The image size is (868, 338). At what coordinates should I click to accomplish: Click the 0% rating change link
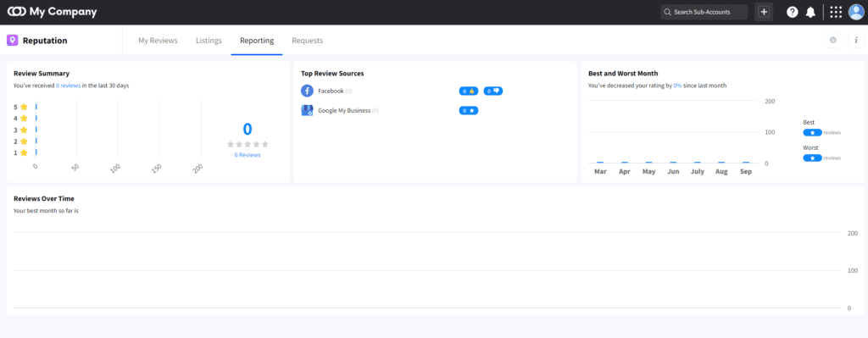[677, 86]
